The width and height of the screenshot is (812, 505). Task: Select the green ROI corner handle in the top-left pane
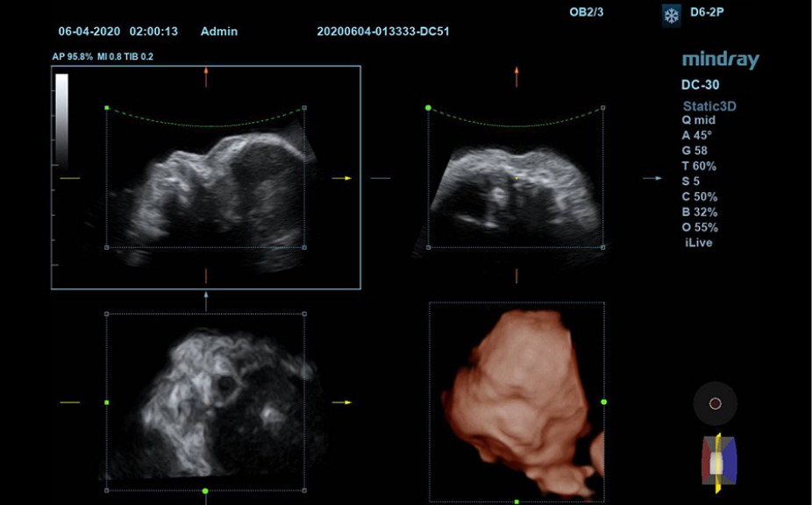point(107,108)
